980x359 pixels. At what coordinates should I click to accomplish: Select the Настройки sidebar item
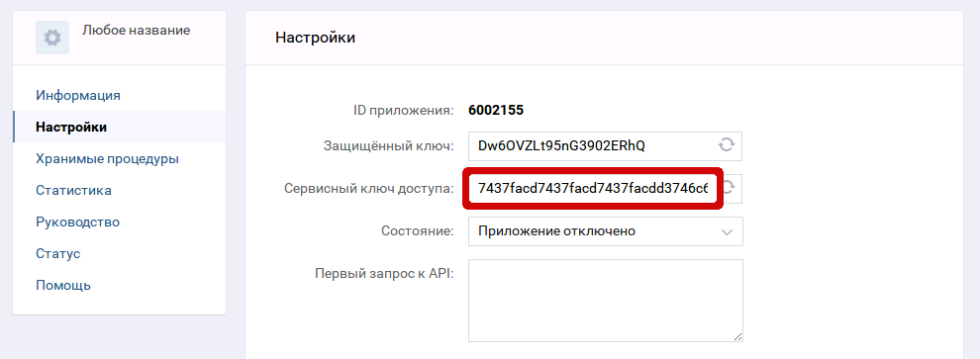coord(71,127)
